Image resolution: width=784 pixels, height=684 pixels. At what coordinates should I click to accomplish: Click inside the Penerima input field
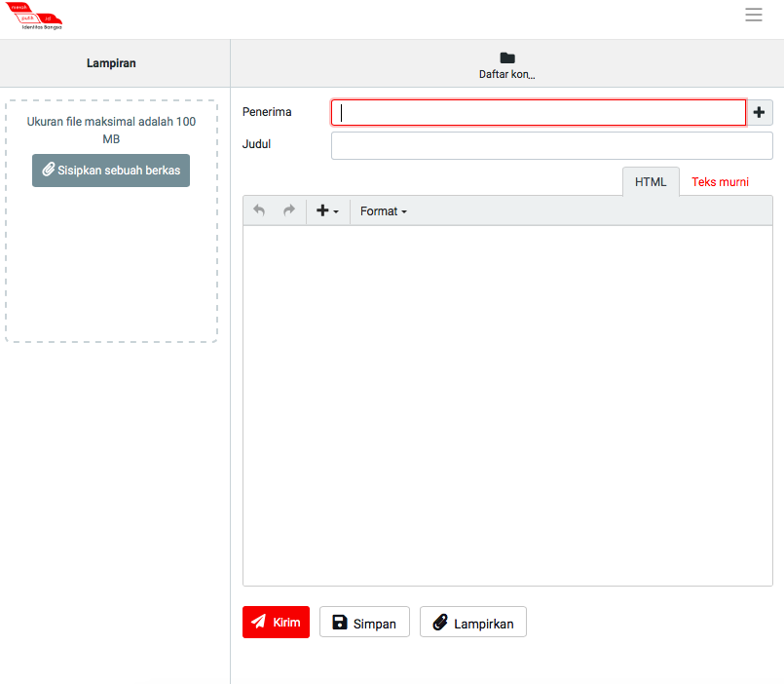click(536, 111)
